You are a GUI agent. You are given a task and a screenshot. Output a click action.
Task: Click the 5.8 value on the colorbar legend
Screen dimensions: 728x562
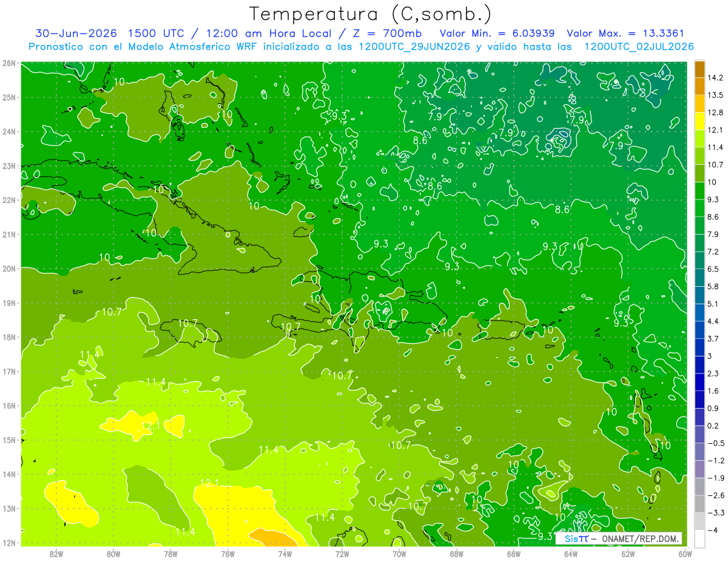pos(713,286)
